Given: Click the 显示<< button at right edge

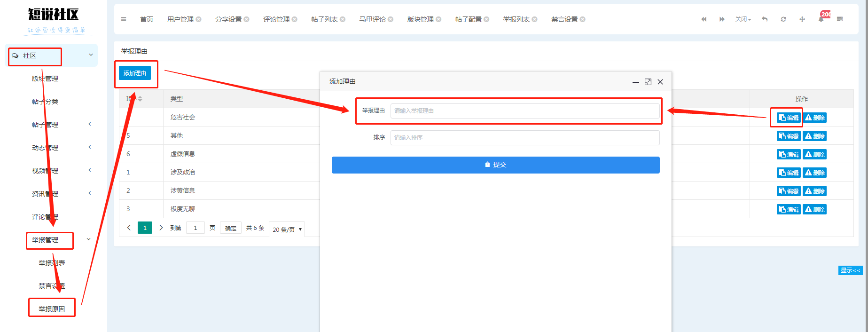Looking at the screenshot, I should pyautogui.click(x=850, y=270).
